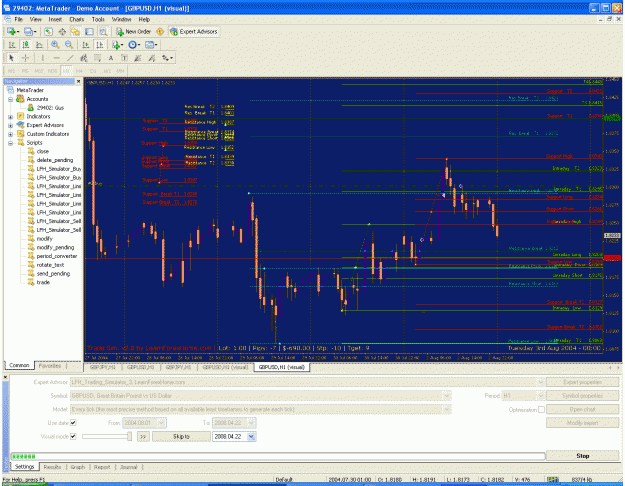Toggle Chart Shift icon
This screenshot has width=625, height=486.
pos(99,45)
